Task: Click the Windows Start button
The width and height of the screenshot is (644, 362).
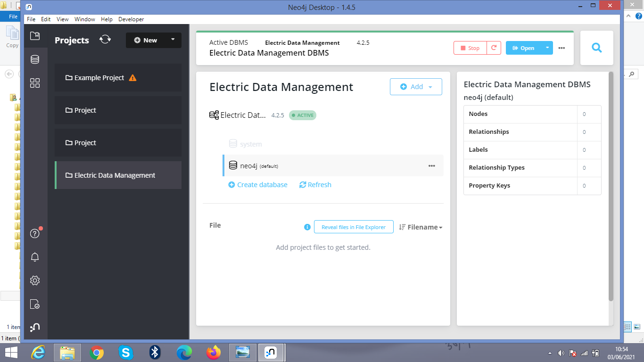Action: (11, 352)
